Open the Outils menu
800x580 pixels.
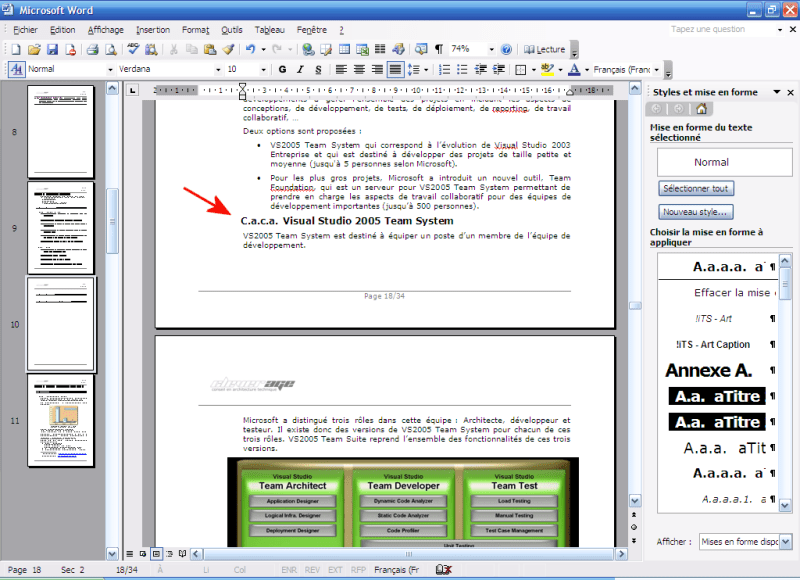pyautogui.click(x=232, y=30)
